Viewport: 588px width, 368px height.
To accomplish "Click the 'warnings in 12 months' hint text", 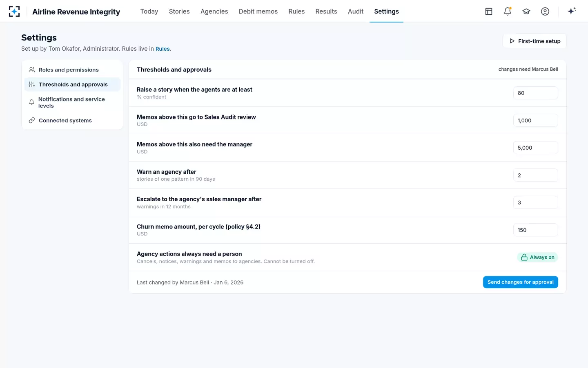I will [163, 206].
